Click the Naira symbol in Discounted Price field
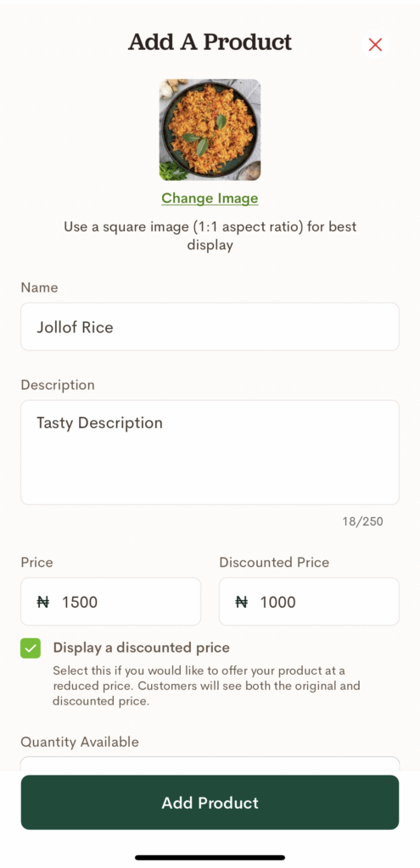Screen dimensions: 420x868 pyautogui.click(x=242, y=602)
